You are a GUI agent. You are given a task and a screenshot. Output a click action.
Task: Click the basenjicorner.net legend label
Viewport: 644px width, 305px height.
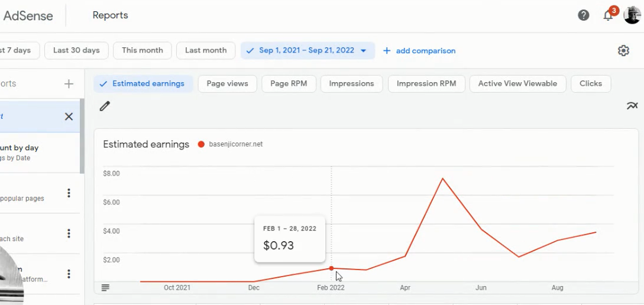pos(236,144)
